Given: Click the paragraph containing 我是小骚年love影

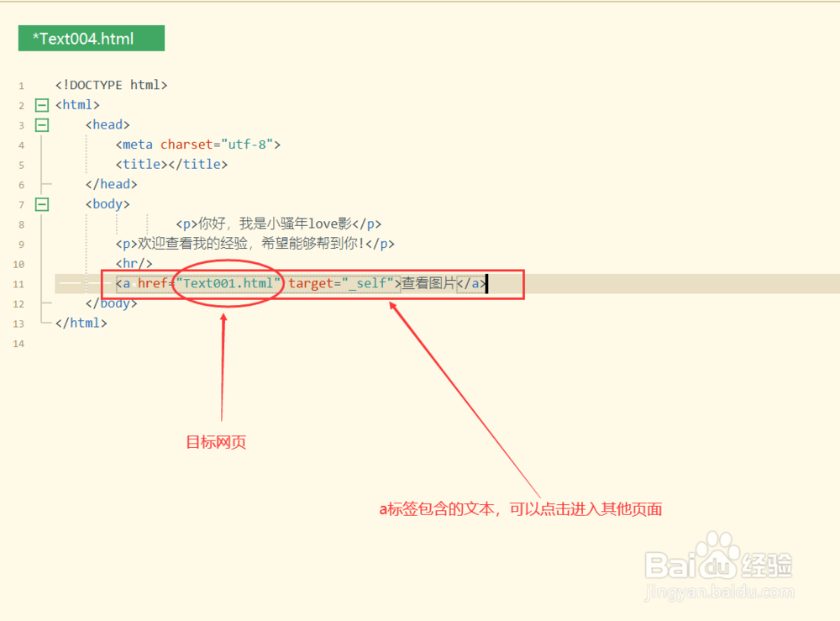Looking at the screenshot, I should 279,224.
